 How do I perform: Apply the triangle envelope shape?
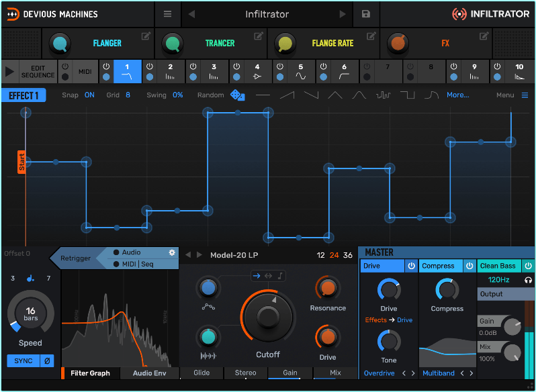(x=335, y=95)
